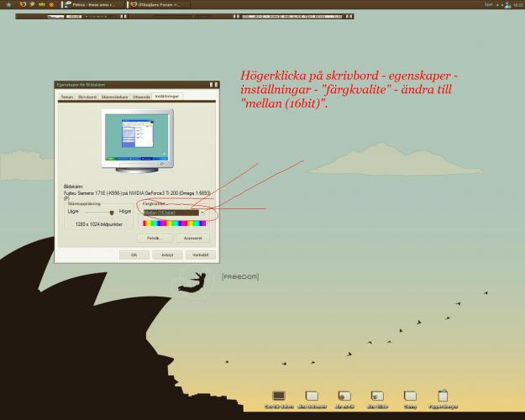Viewport: 525px width, 420px height.
Task: Open the Mina bilder folder icon
Action: [377, 396]
